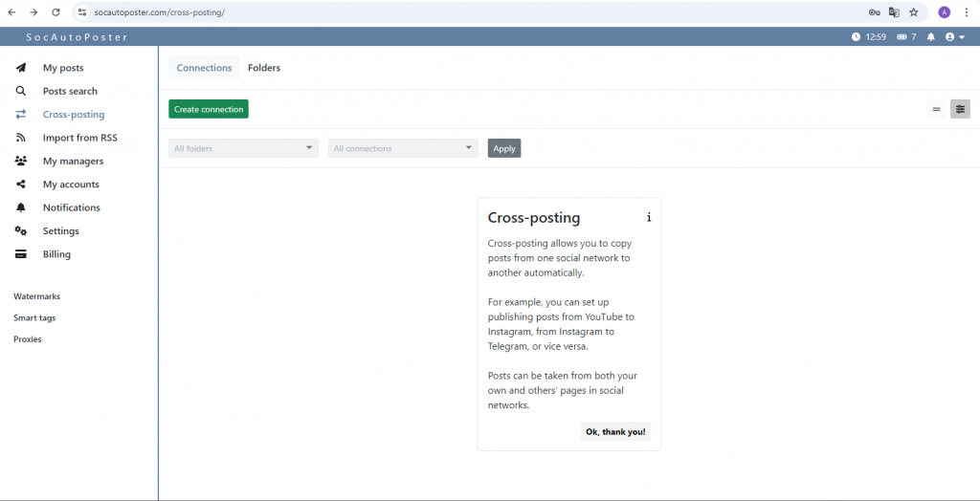Switch to compact list view icon
This screenshot has width=980, height=501.
[x=936, y=109]
